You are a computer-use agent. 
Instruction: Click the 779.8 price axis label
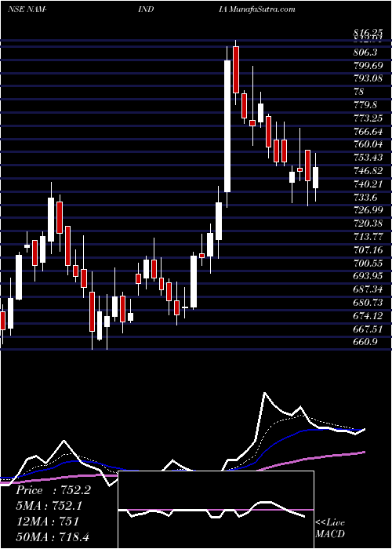(x=366, y=105)
